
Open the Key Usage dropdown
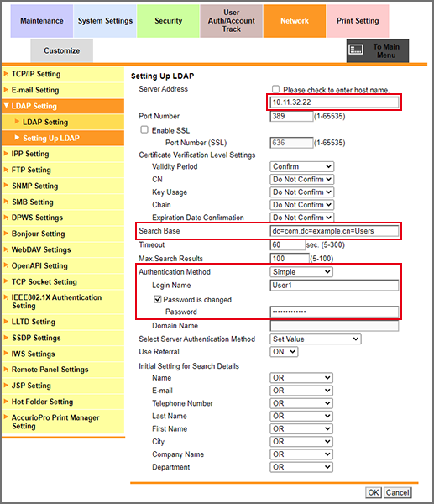pos(302,192)
